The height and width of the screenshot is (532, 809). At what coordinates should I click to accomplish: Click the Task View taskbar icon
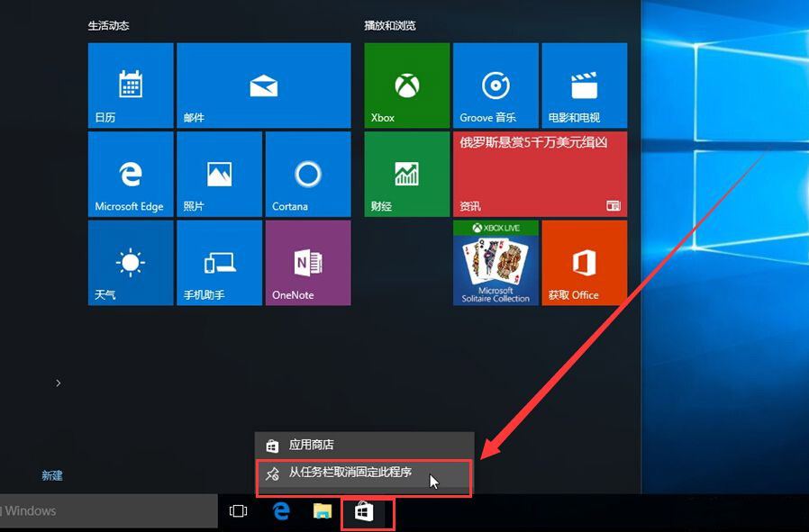[x=238, y=511]
